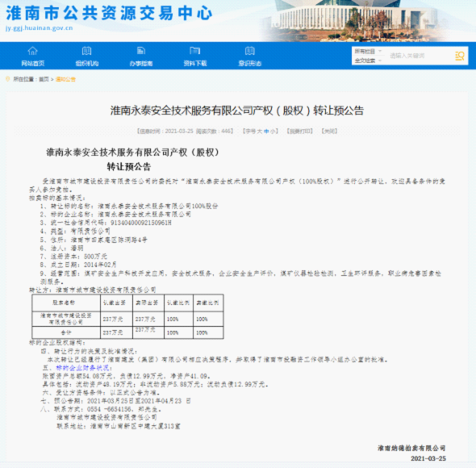Viewport: 476px width, 468px height.
Task: Click the 信息时间：2021-03-25 info text
Action: tap(165, 132)
